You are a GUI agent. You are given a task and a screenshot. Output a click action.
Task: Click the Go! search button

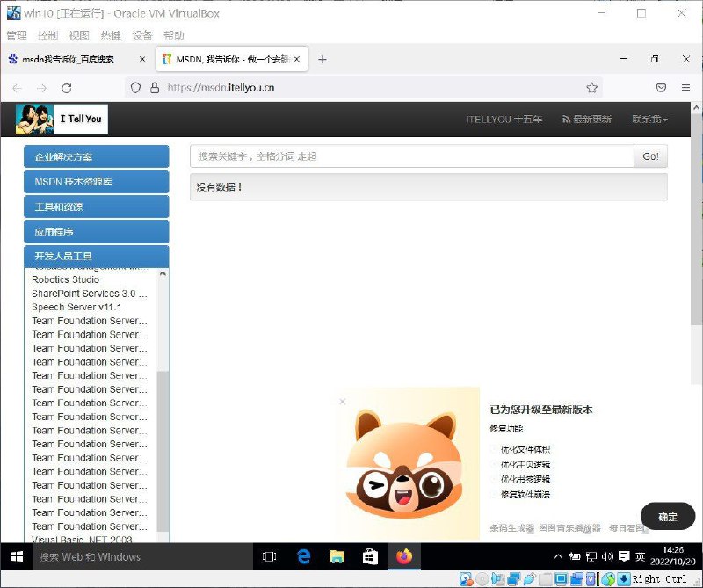[x=650, y=156]
